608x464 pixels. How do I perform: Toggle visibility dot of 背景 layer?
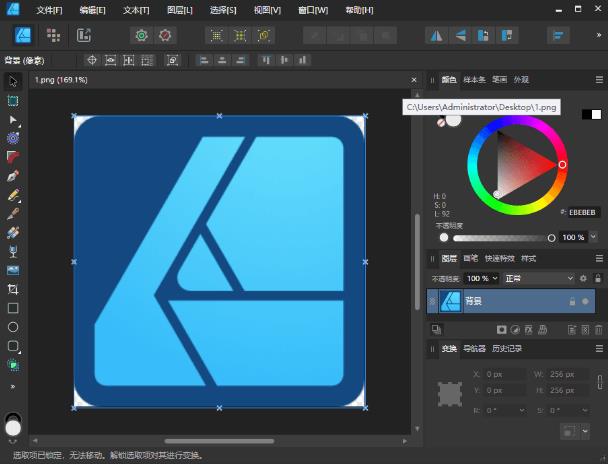click(586, 301)
